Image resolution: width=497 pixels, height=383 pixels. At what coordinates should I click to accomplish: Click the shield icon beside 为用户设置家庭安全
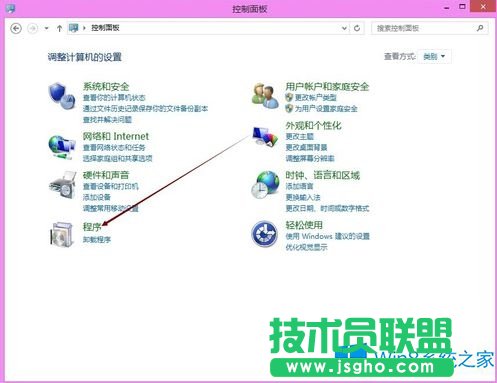(289, 108)
